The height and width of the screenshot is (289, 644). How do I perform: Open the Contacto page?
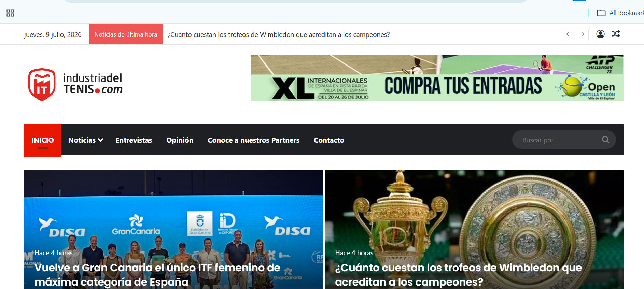329,140
